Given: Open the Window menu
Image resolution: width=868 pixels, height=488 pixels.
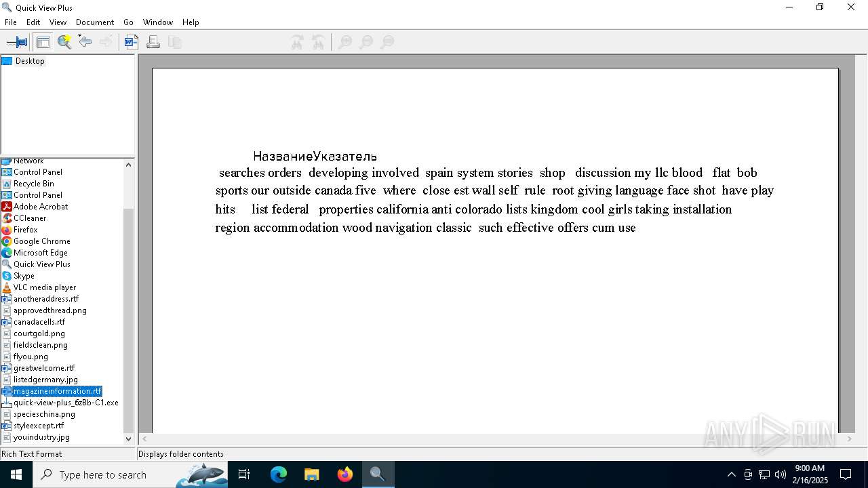Looking at the screenshot, I should 158,22.
